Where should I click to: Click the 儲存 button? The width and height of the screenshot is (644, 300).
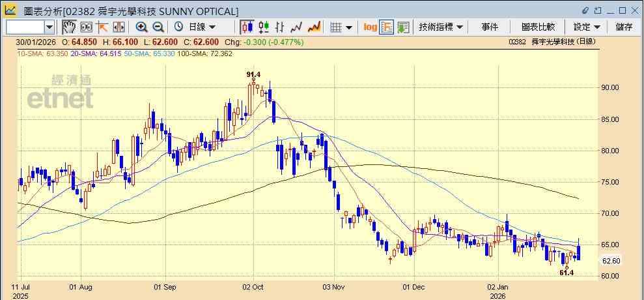[624, 27]
